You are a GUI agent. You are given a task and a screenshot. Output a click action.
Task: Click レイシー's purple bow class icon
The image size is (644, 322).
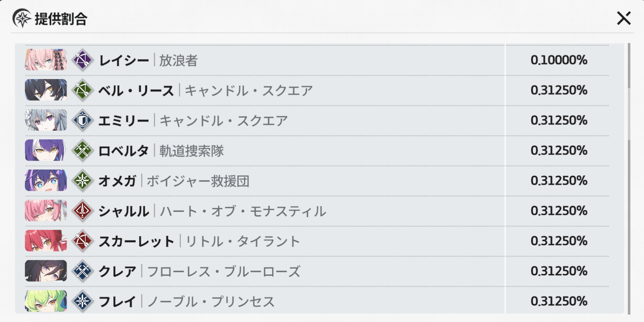click(82, 60)
